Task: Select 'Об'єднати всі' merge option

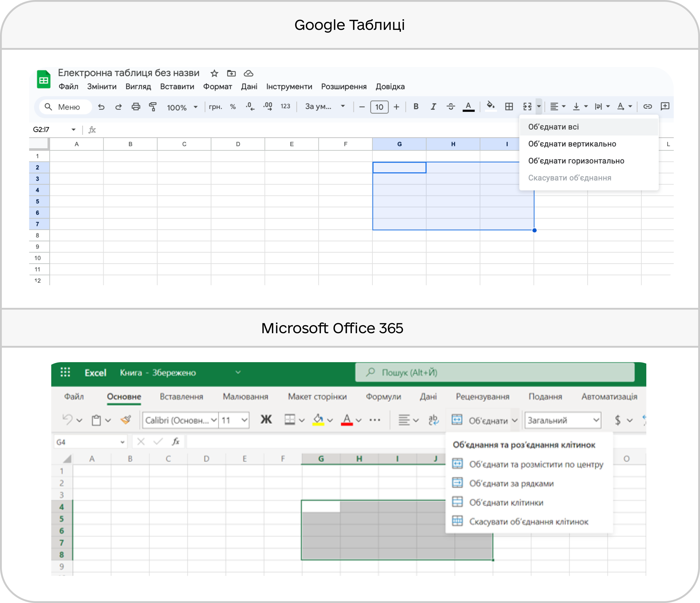Action: click(x=589, y=127)
